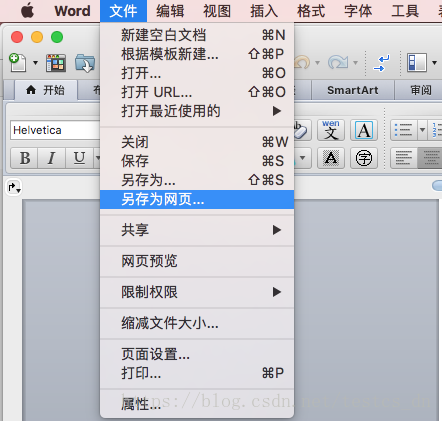Click the red close window button
The image size is (442, 421).
pyautogui.click(x=17, y=37)
